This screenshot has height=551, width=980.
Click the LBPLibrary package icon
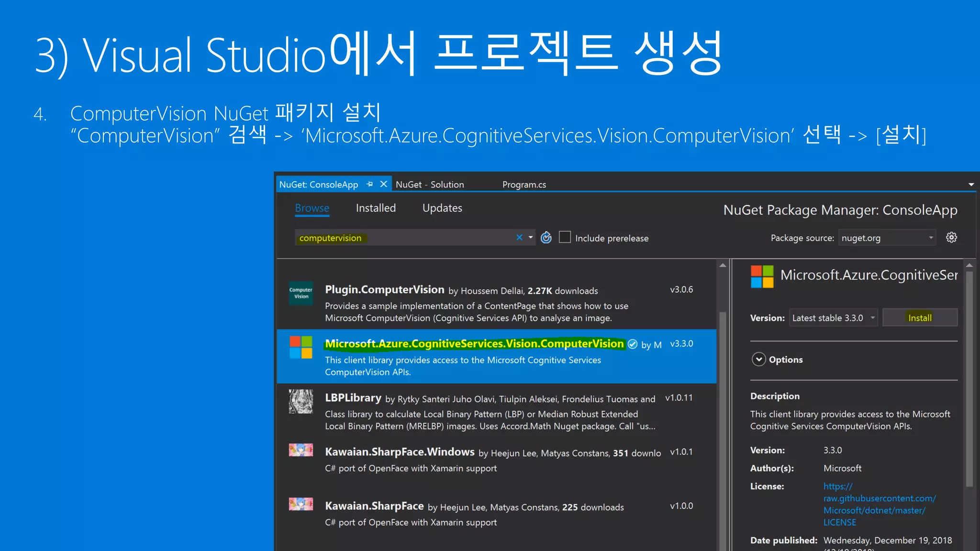pos(301,401)
